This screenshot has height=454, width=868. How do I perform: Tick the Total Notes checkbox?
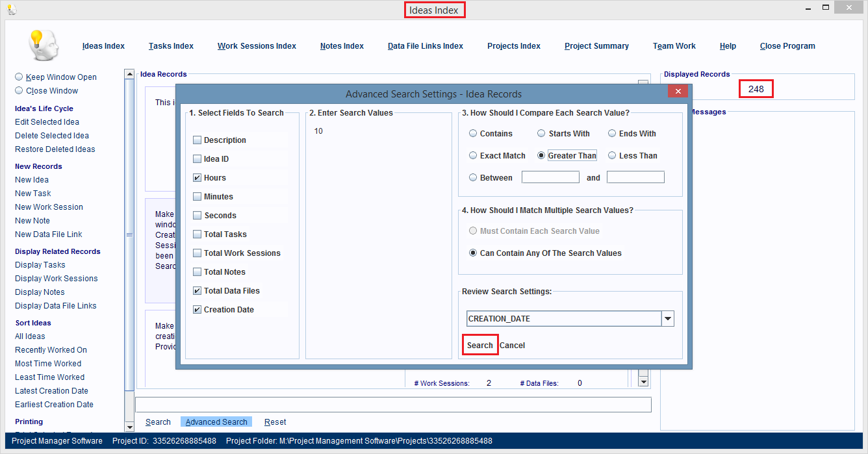tap(197, 272)
